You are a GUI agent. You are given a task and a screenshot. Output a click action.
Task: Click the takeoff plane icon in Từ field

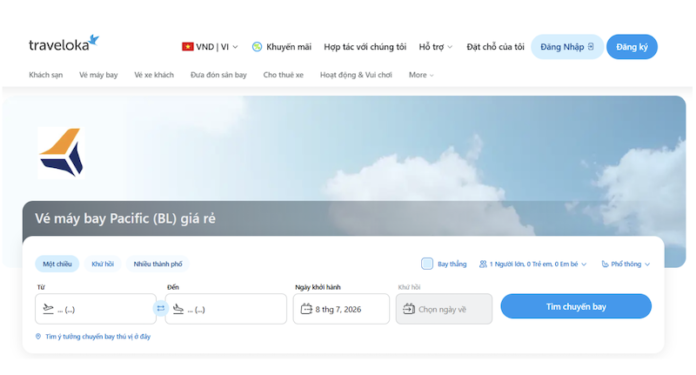click(x=48, y=309)
